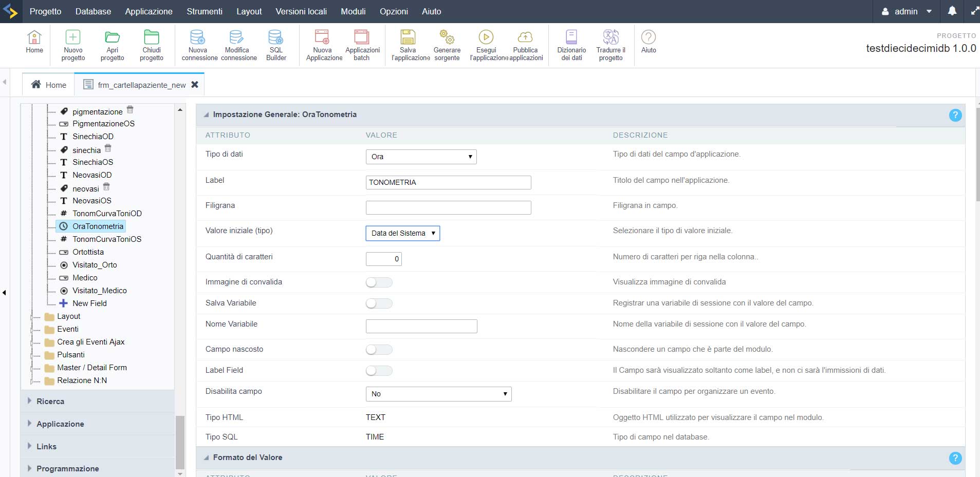980x477 pixels.
Task: Open the Progetto menu
Action: tap(45, 11)
